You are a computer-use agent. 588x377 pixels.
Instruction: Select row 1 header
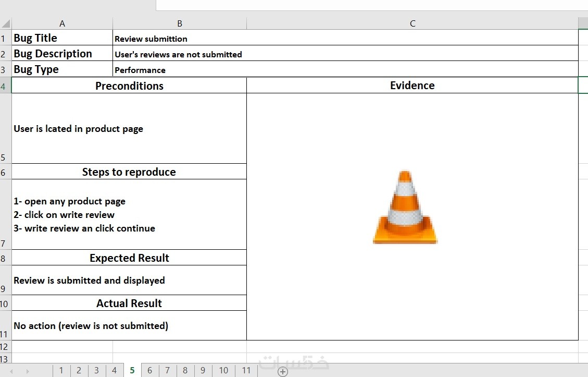(x=6, y=38)
